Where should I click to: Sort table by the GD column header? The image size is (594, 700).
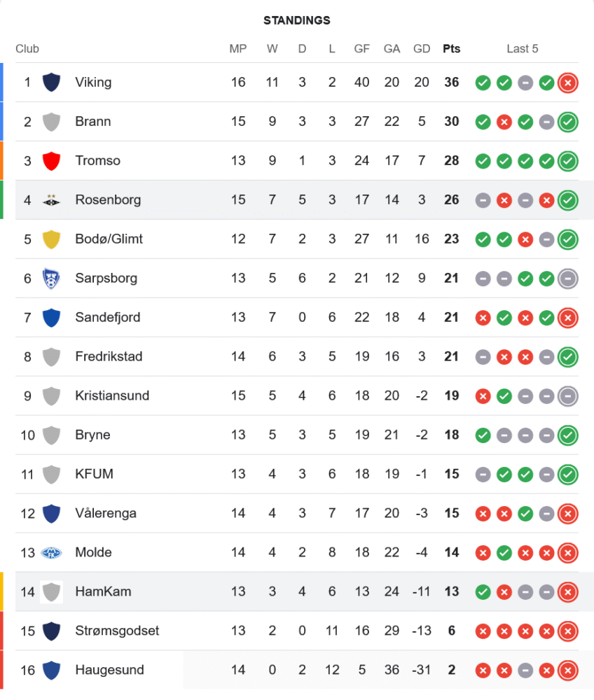point(422,49)
